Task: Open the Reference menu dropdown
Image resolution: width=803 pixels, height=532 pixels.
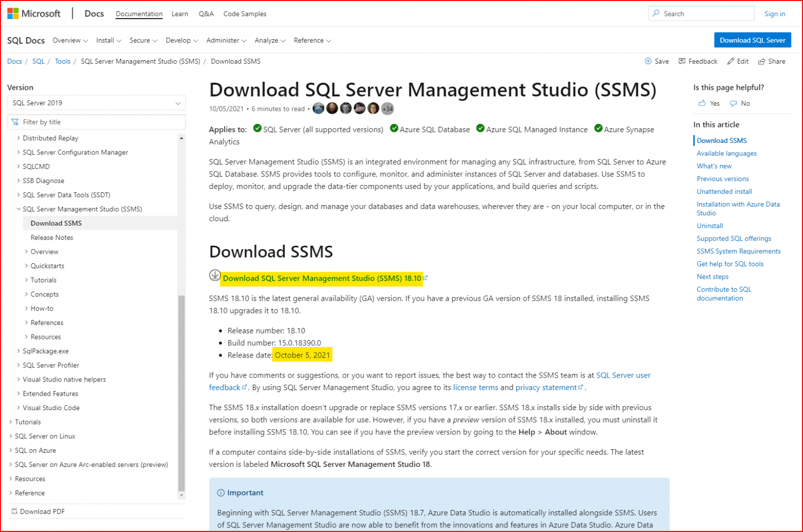Action: point(312,41)
